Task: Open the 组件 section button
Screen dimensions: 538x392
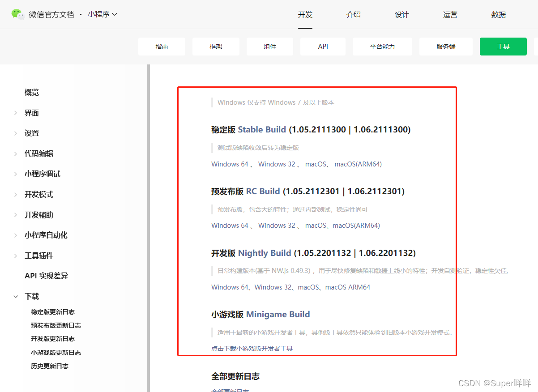Action: 270,47
